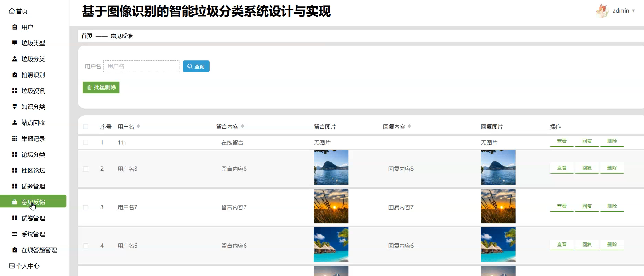The image size is (644, 276).
Task: Open 垃圾类型 menu item
Action: click(x=33, y=43)
